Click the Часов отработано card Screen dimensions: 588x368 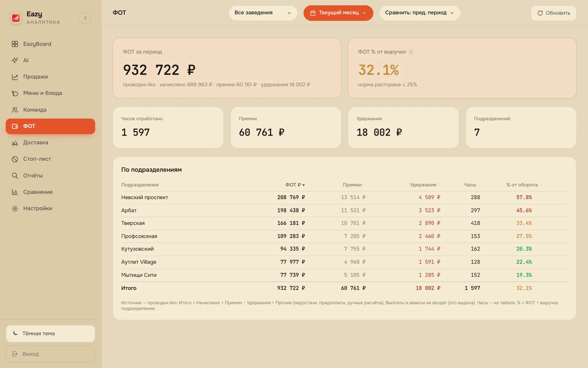(168, 128)
